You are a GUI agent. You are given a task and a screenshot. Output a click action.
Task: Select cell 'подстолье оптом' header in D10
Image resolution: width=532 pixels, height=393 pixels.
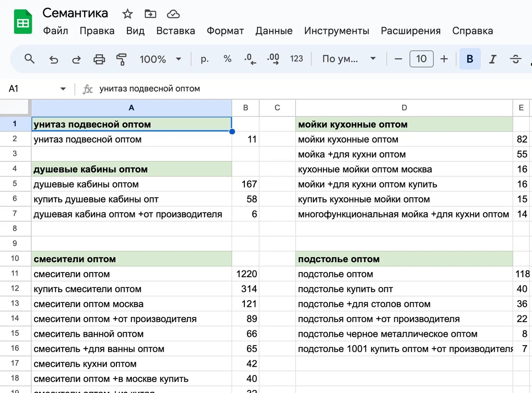click(x=404, y=259)
